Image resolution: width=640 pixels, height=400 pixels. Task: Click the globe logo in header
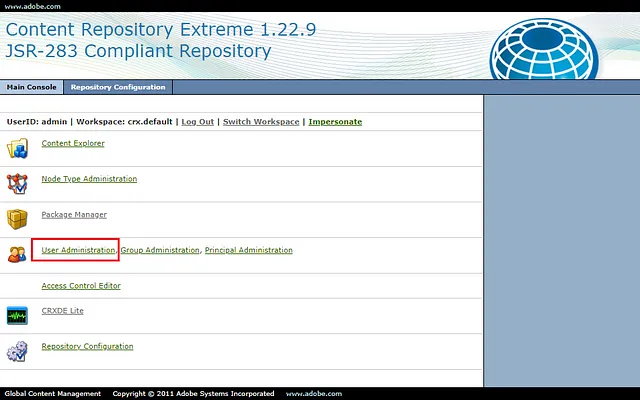(544, 49)
